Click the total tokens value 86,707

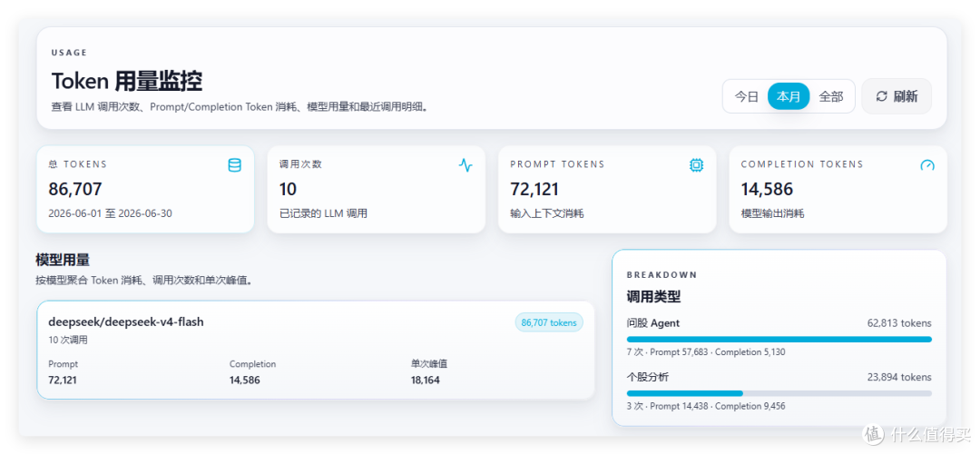pos(75,189)
